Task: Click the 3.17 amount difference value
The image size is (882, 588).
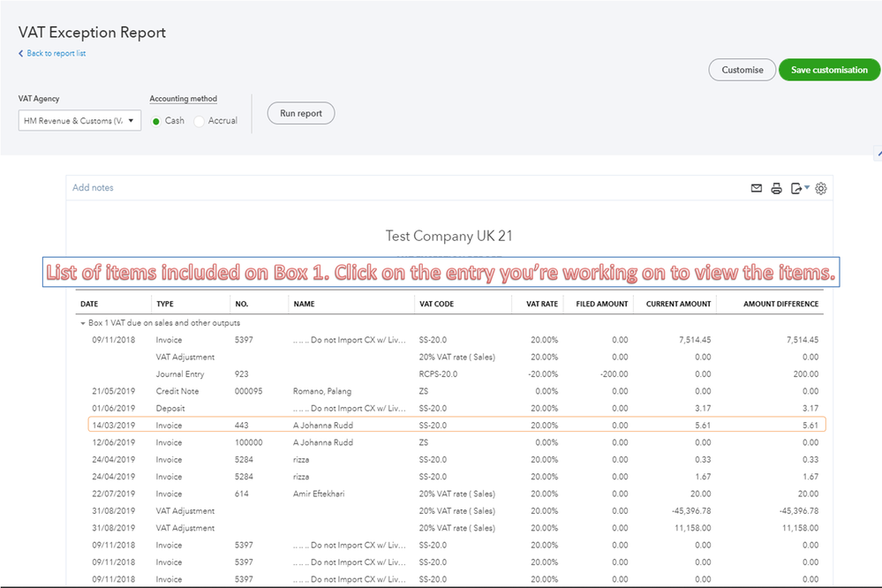Action: point(810,408)
